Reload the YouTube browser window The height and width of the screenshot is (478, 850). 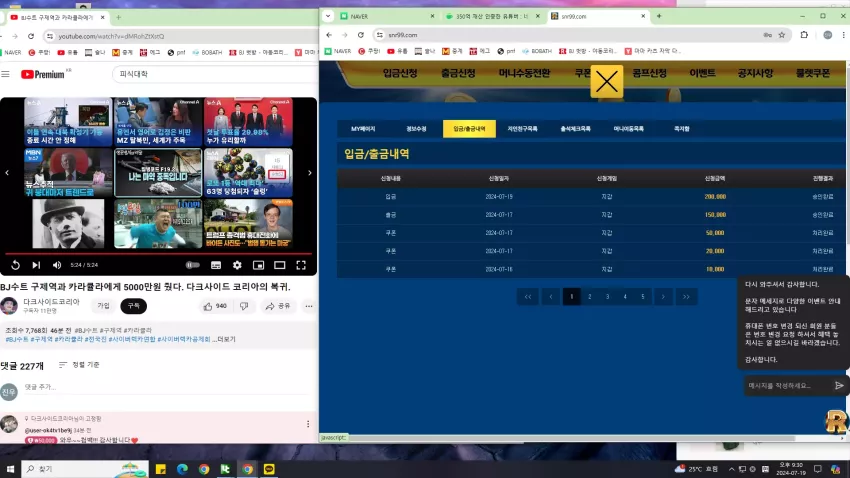(31, 36)
